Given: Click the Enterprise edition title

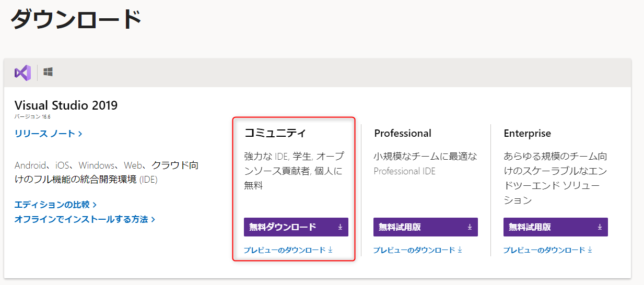Looking at the screenshot, I should (528, 134).
